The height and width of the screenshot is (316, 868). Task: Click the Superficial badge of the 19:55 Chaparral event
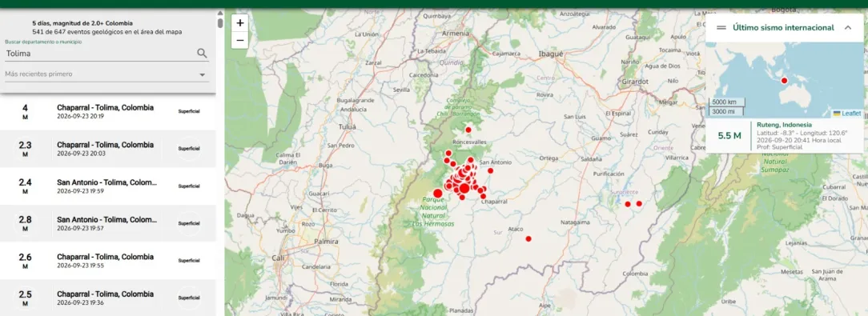tap(189, 260)
